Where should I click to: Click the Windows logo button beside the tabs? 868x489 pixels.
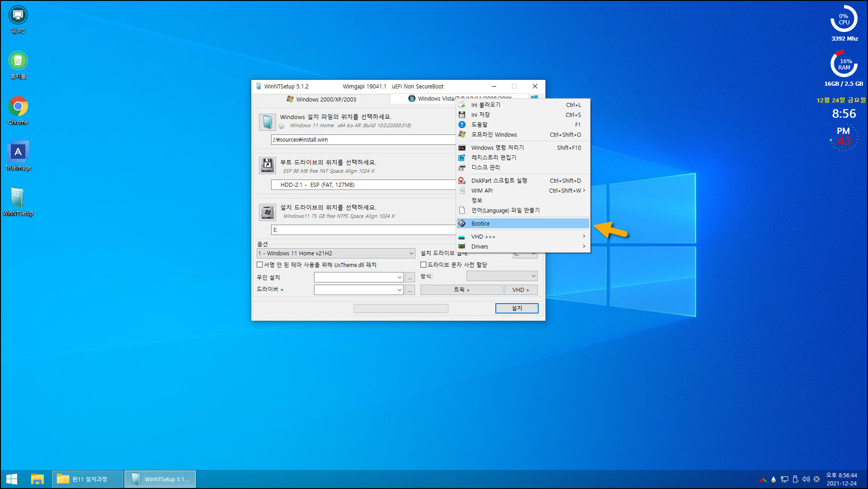[534, 97]
